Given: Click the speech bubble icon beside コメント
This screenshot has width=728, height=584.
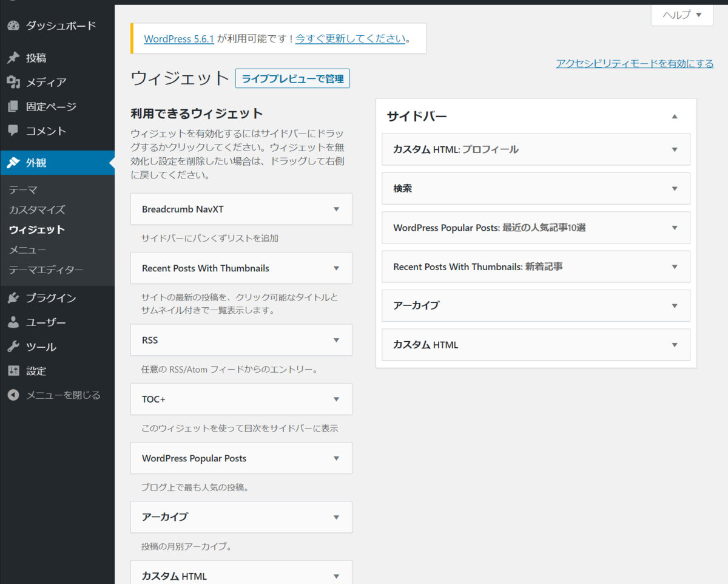Looking at the screenshot, I should point(13,131).
